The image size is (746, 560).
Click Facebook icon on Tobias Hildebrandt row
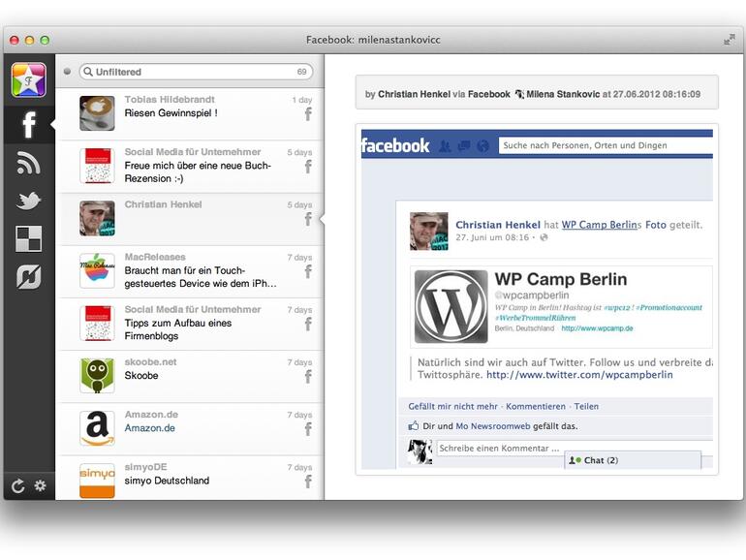pyautogui.click(x=308, y=114)
